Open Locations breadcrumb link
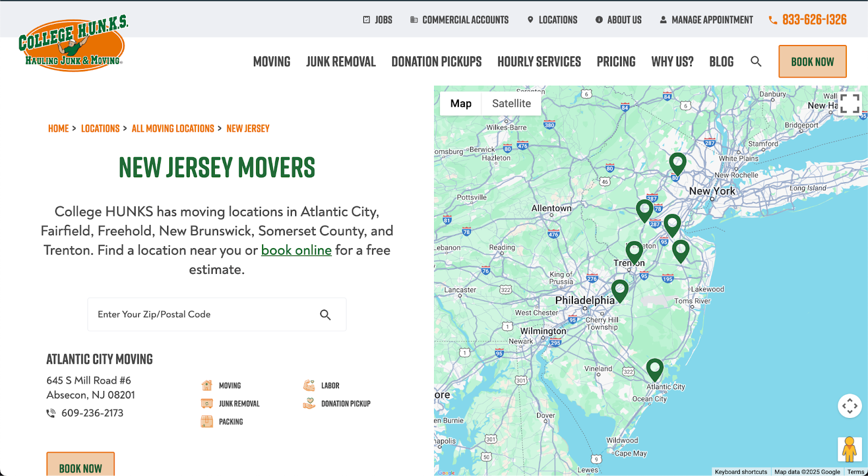This screenshot has height=476, width=868. (100, 128)
